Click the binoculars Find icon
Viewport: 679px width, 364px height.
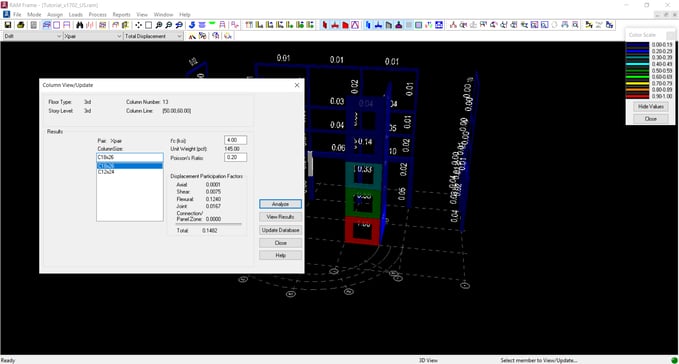tap(80, 25)
